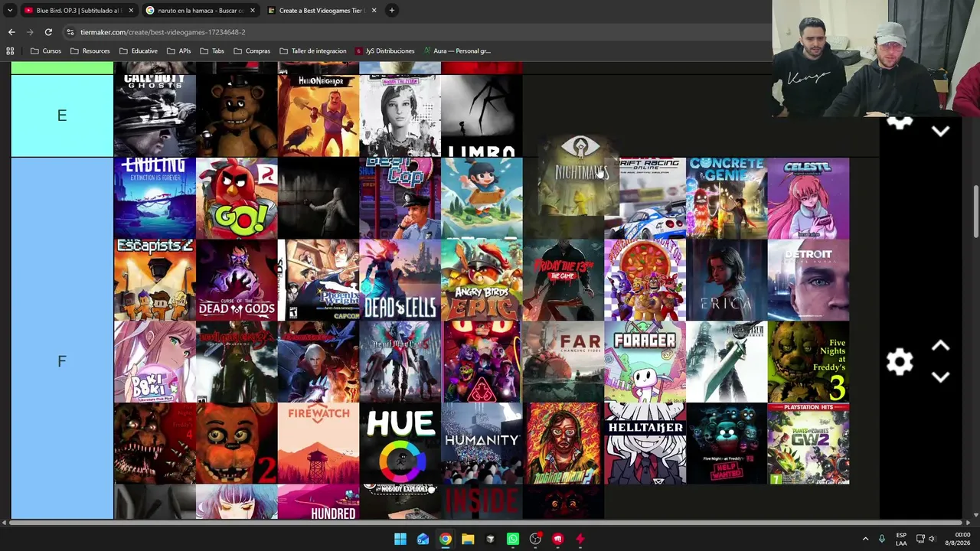Show hidden system tray icons
The height and width of the screenshot is (551, 980).
tap(865, 539)
